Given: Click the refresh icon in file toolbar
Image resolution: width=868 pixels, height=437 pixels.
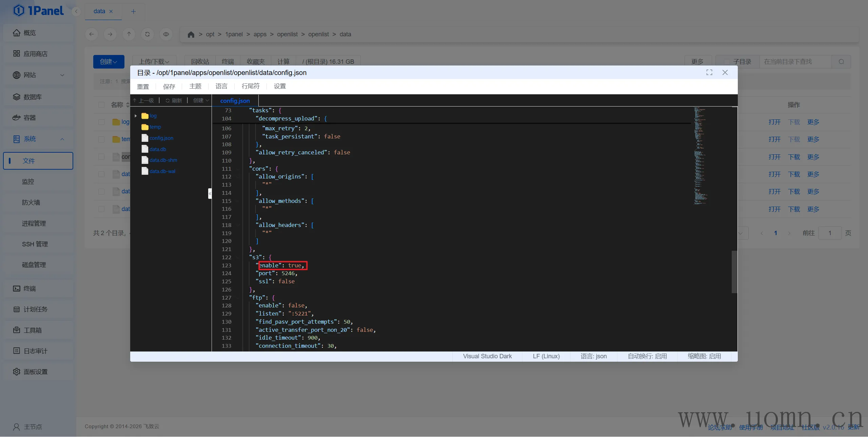Looking at the screenshot, I should coord(147,34).
